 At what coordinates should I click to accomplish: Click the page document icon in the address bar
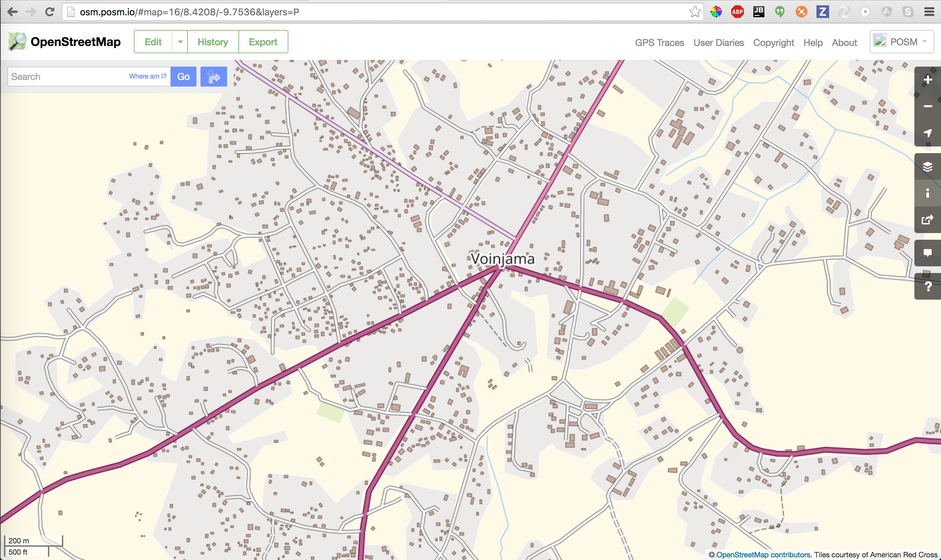coord(71,12)
